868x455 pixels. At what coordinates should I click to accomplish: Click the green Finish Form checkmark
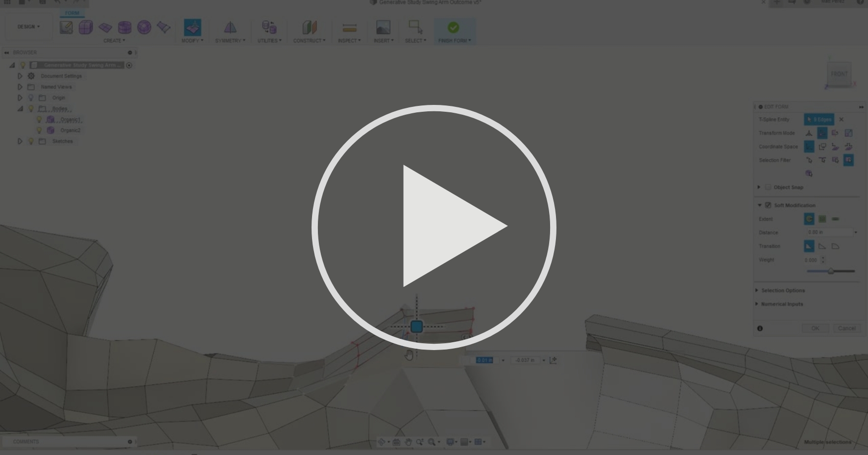point(454,27)
